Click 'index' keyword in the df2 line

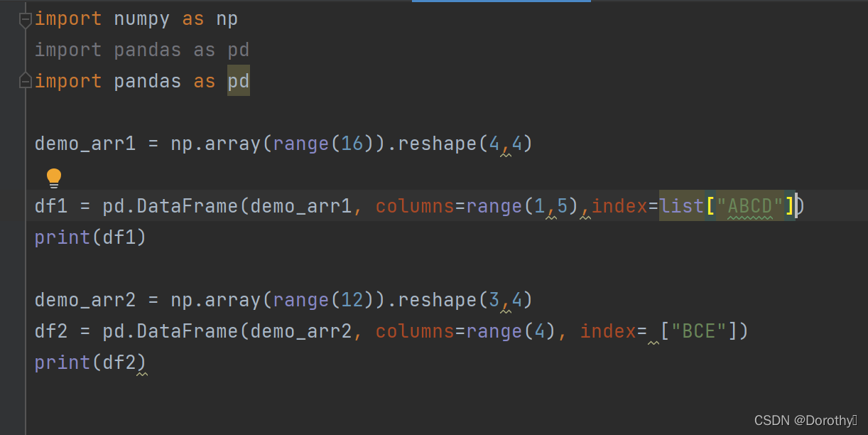click(x=608, y=331)
